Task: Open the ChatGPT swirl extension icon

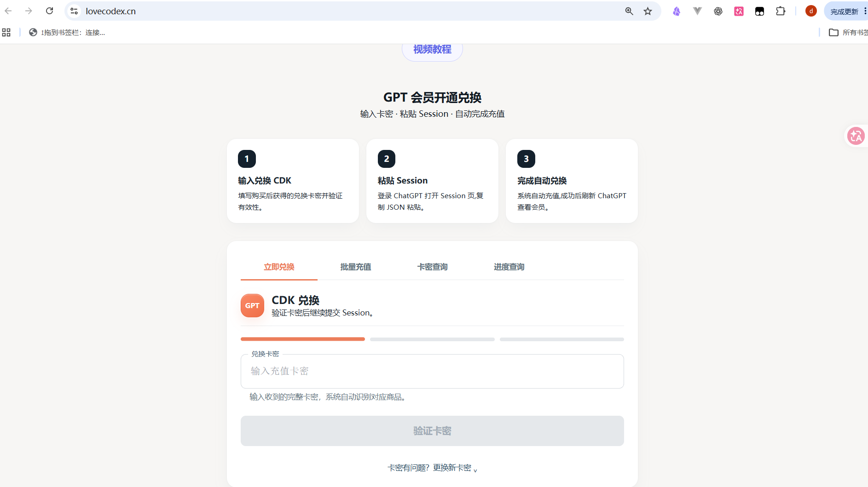Action: (718, 11)
